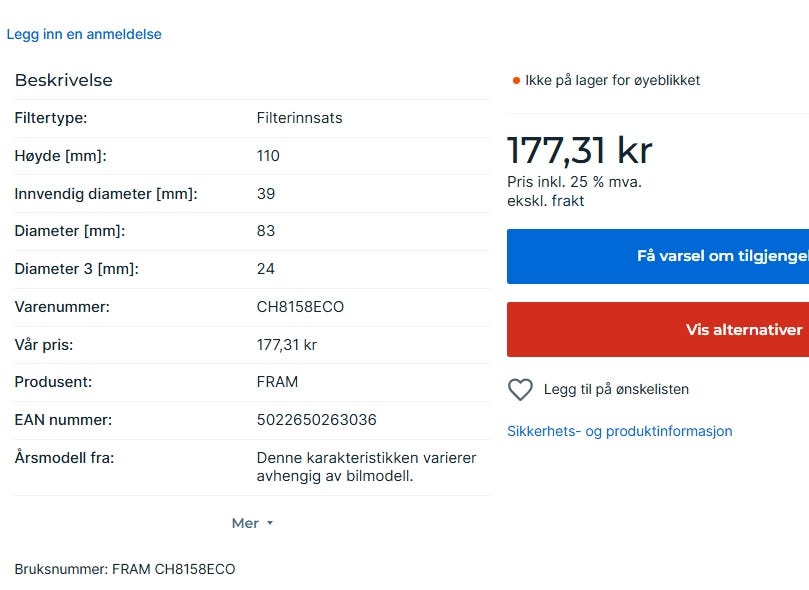Click the EAN number value 5022650263036
The image size is (809, 590).
point(316,420)
